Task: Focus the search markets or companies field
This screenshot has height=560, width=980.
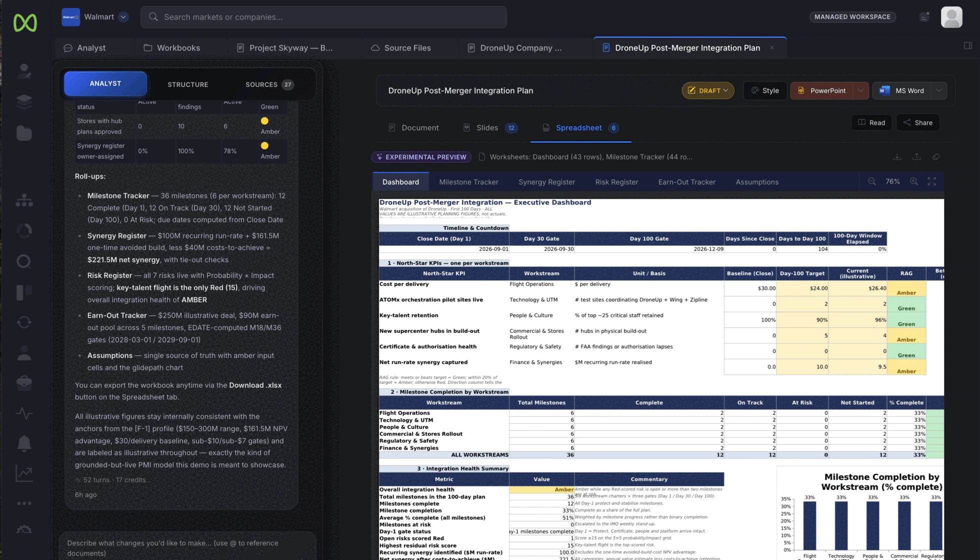Action: 323,17
